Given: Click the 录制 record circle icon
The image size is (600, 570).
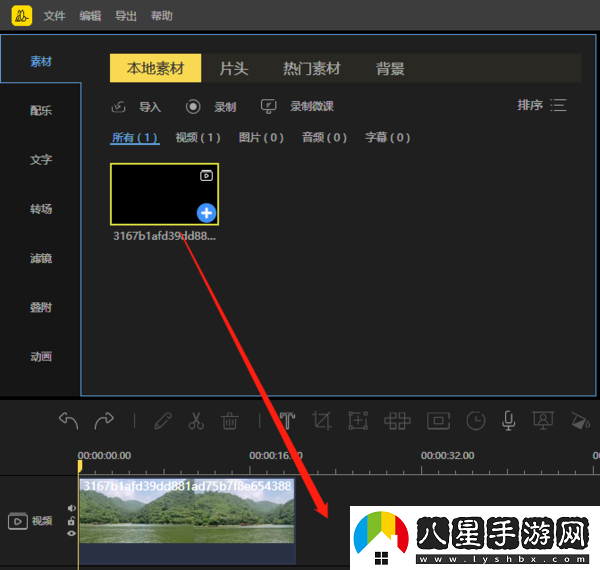Looking at the screenshot, I should (193, 106).
